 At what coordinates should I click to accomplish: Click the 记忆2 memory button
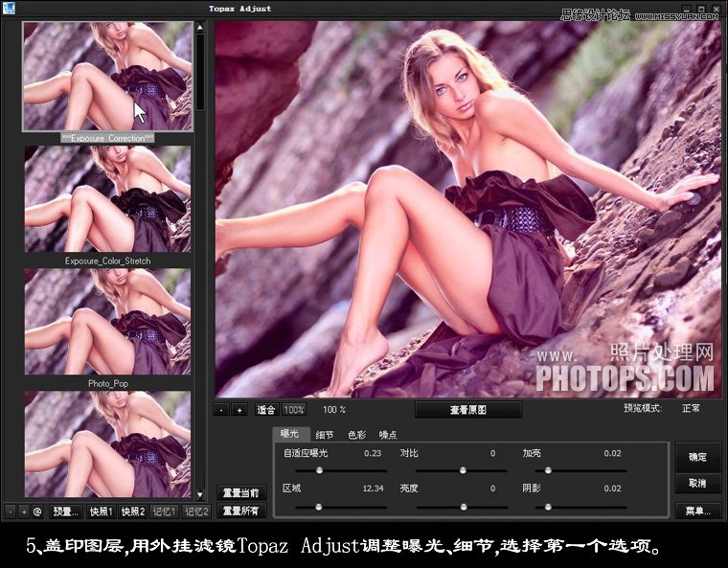196,511
